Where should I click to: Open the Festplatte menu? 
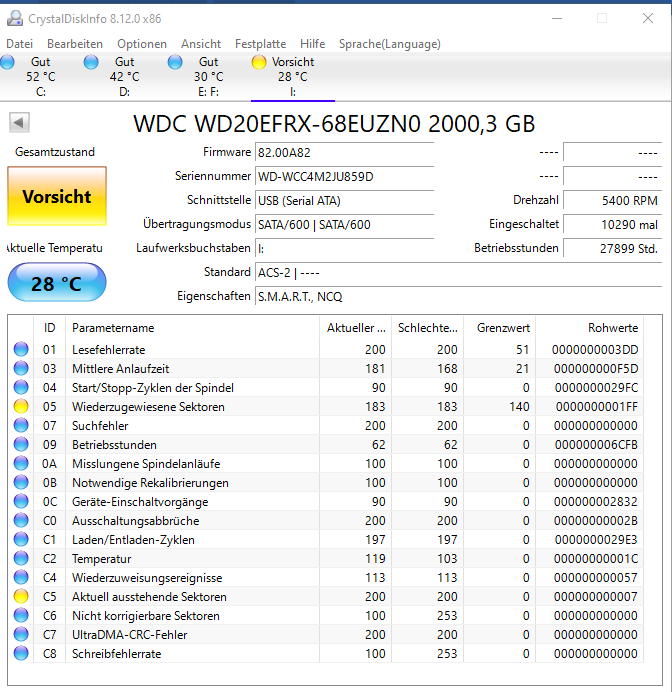coord(260,44)
